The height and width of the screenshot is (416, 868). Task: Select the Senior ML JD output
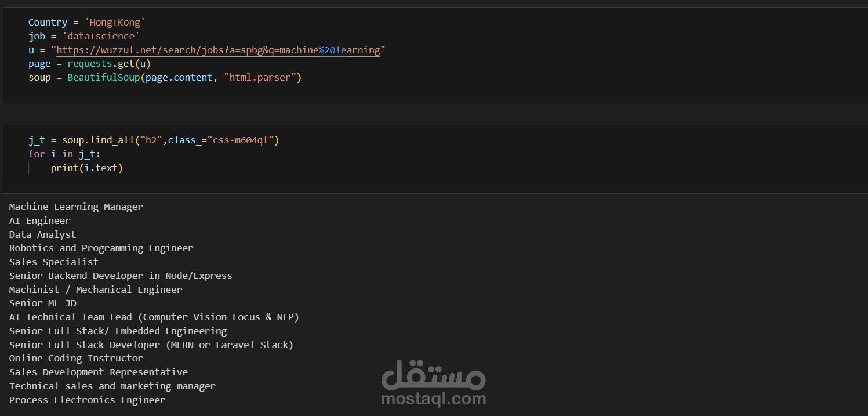tap(42, 303)
